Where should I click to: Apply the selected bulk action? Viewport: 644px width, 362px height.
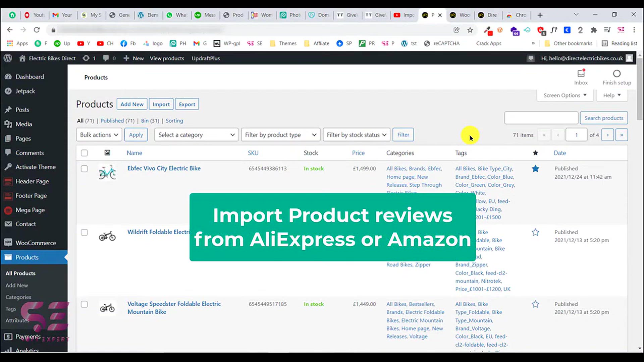[136, 135]
